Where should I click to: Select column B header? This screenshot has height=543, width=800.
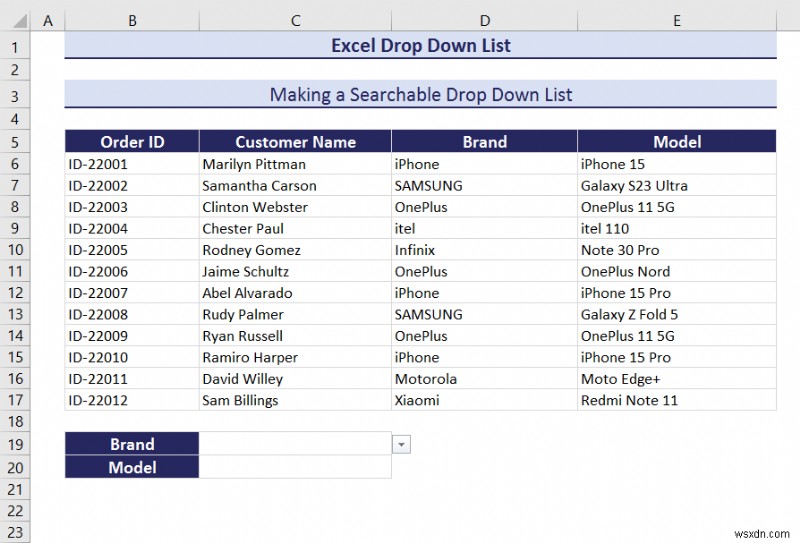click(x=132, y=20)
